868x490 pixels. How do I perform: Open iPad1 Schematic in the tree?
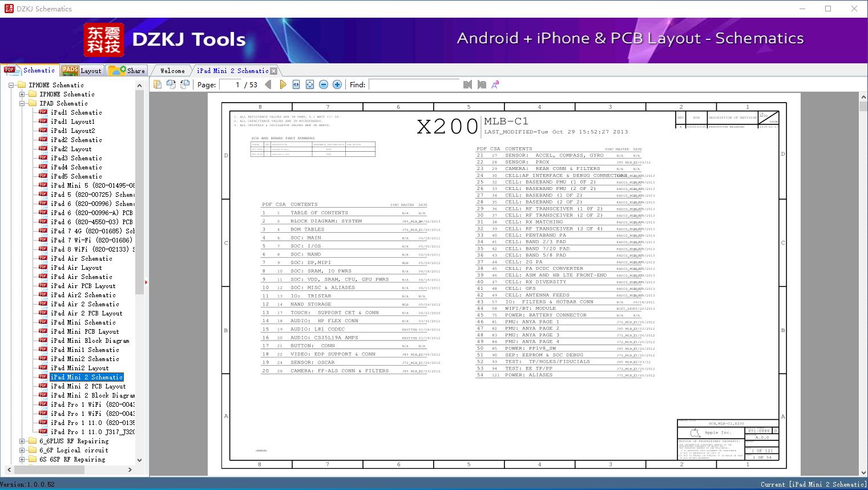[76, 112]
